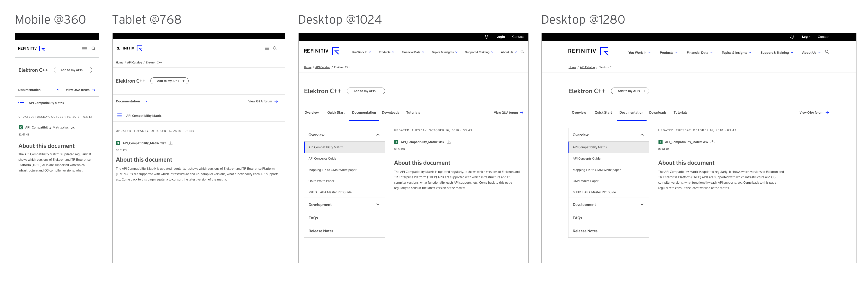This screenshot has width=868, height=291.
Task: Select API Concepts Guide in the 1024 sidebar
Action: pyautogui.click(x=322, y=158)
